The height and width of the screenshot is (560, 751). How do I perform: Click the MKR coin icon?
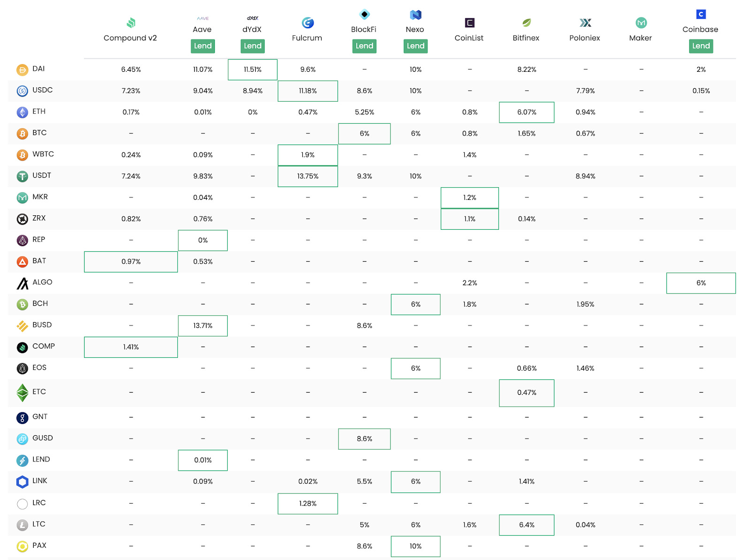tap(23, 198)
